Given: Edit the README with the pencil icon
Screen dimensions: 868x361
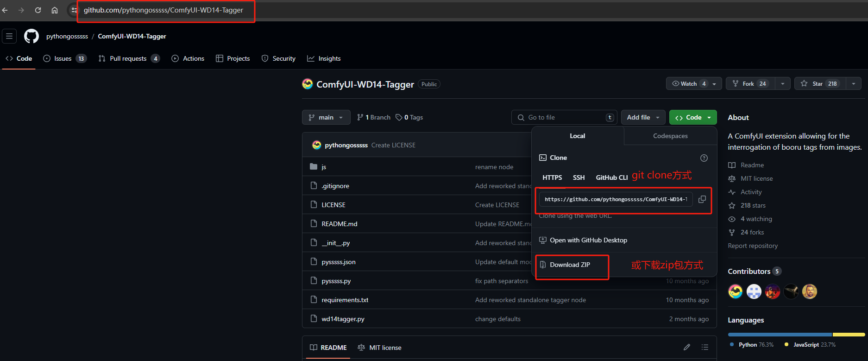Looking at the screenshot, I should pos(687,347).
